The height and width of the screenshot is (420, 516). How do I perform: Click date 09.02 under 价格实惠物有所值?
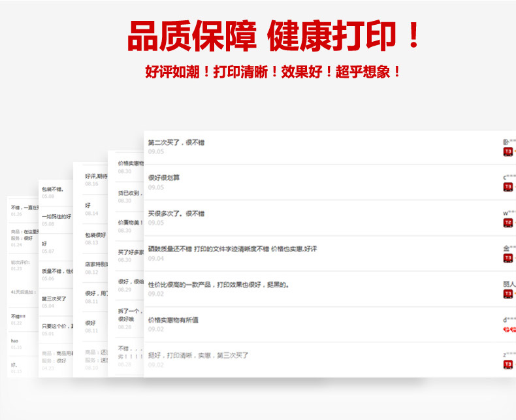click(x=155, y=329)
